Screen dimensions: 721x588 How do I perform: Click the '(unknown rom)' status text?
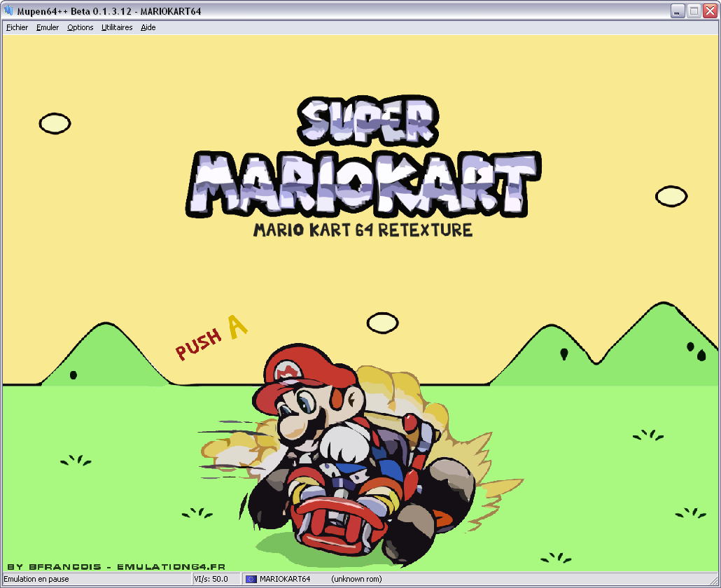click(356, 580)
